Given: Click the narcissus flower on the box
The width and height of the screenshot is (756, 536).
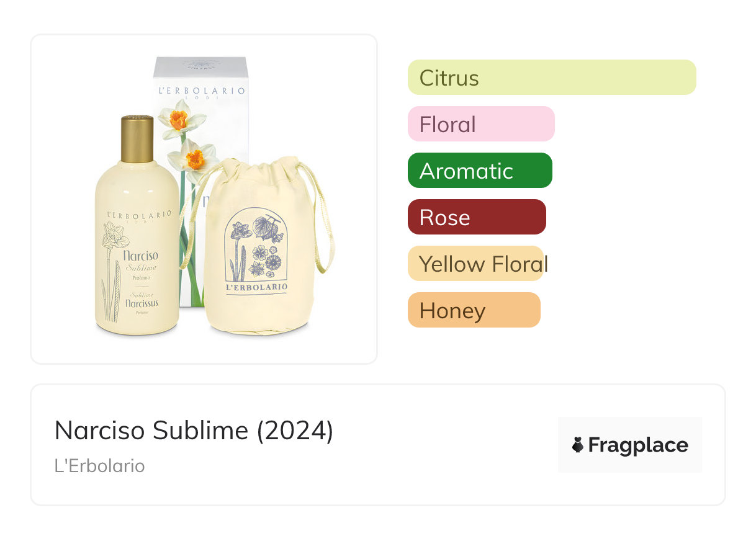Looking at the screenshot, I should click(179, 119).
